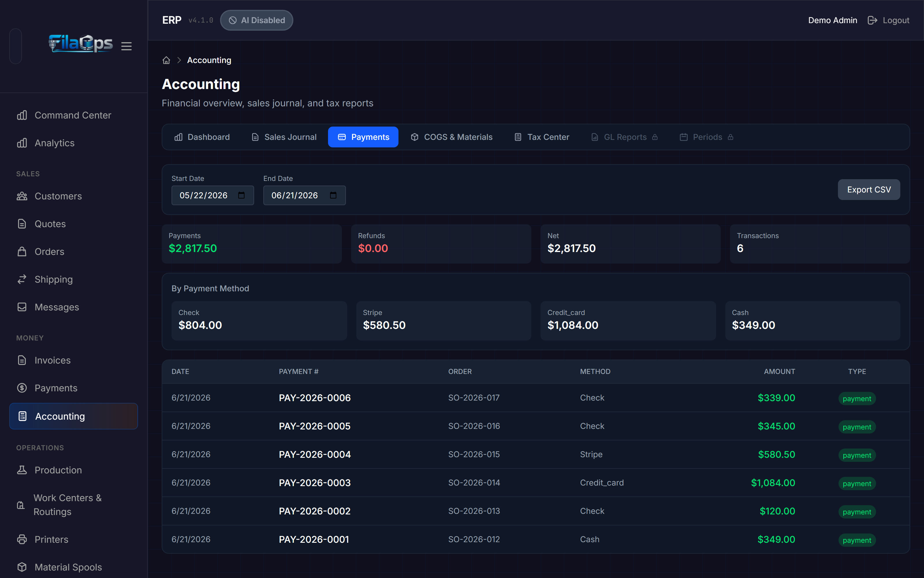Click the PAYMENT # column header
The height and width of the screenshot is (578, 924).
coord(299,372)
